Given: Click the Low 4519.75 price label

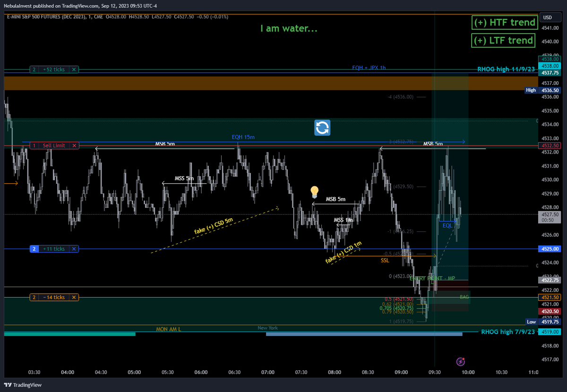Looking at the screenshot, I should point(542,322).
